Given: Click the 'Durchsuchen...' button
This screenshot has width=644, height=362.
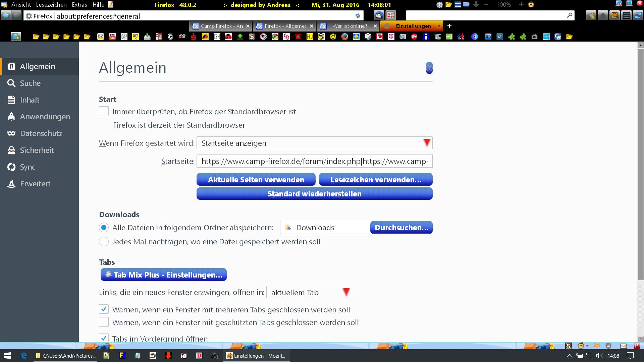Looking at the screenshot, I should click(401, 228).
